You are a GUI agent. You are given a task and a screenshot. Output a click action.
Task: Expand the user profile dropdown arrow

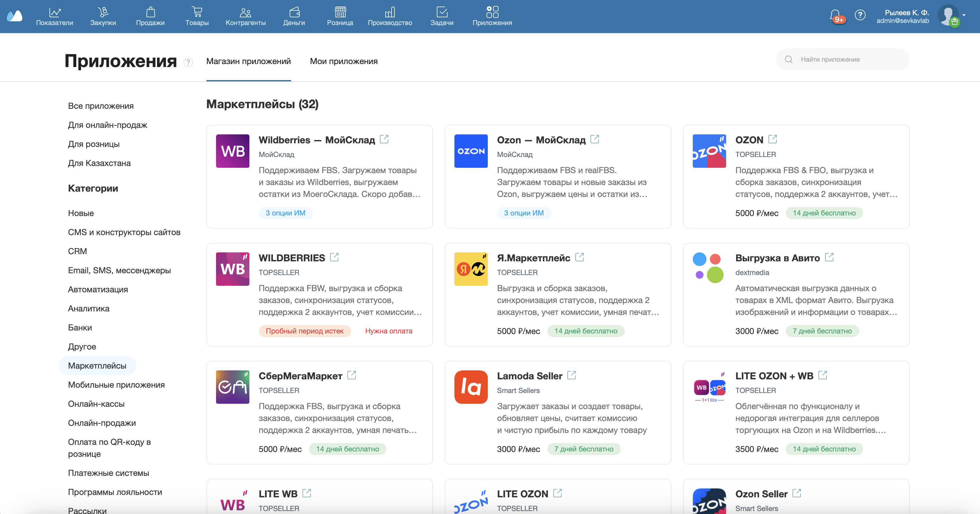click(964, 15)
